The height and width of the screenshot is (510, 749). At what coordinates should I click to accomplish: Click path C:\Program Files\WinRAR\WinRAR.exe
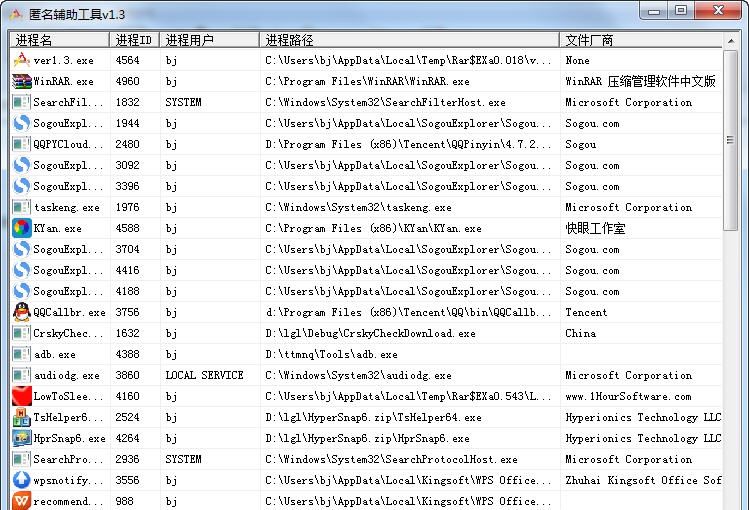[x=367, y=81]
